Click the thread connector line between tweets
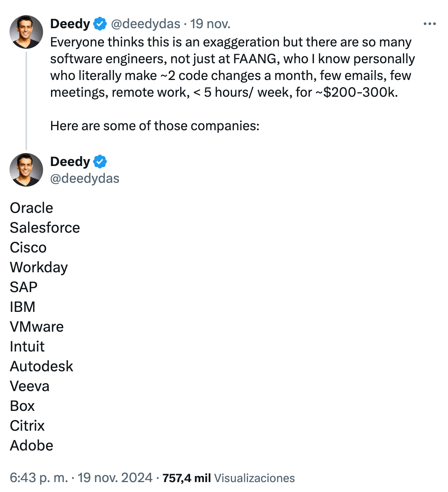 [x=26, y=101]
